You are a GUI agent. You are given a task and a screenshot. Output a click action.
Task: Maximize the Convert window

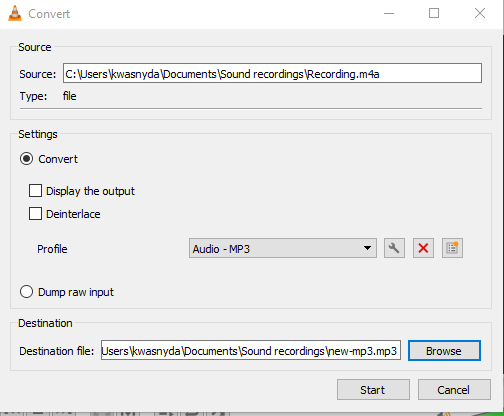[434, 14]
